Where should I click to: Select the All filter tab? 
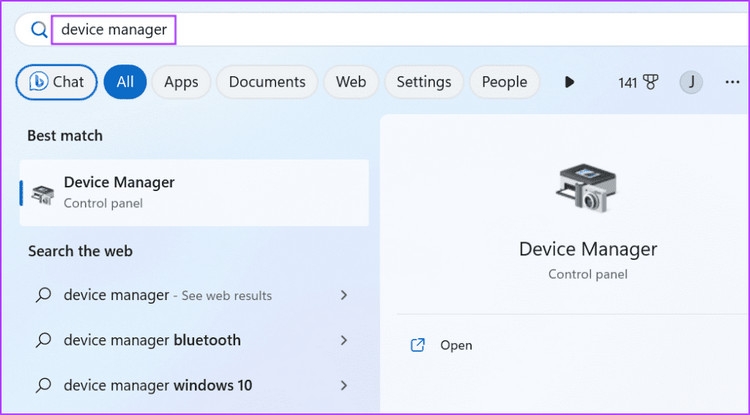125,82
